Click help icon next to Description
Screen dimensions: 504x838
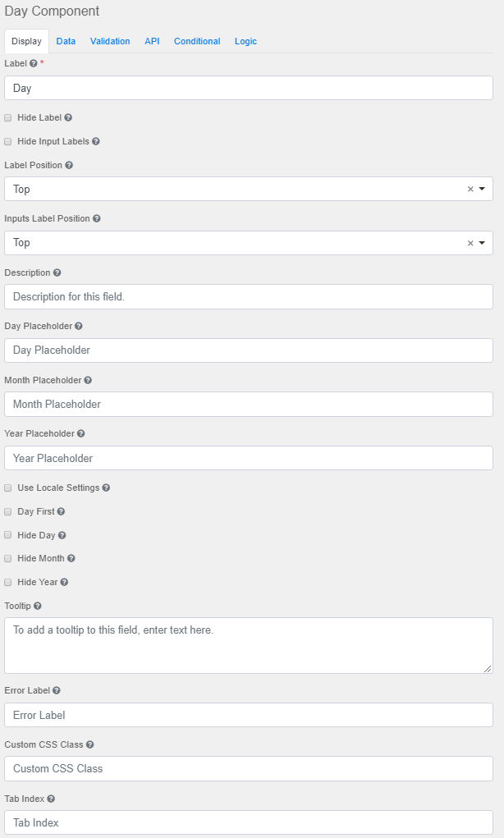[x=57, y=272]
